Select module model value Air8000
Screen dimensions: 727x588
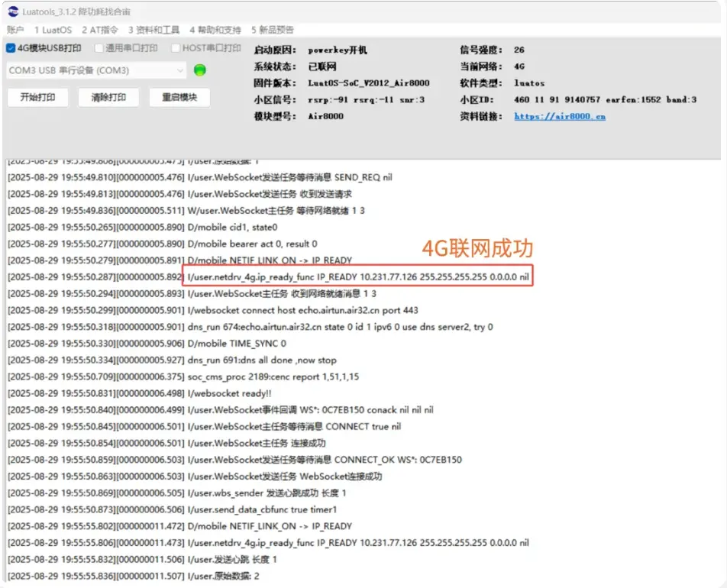click(325, 116)
